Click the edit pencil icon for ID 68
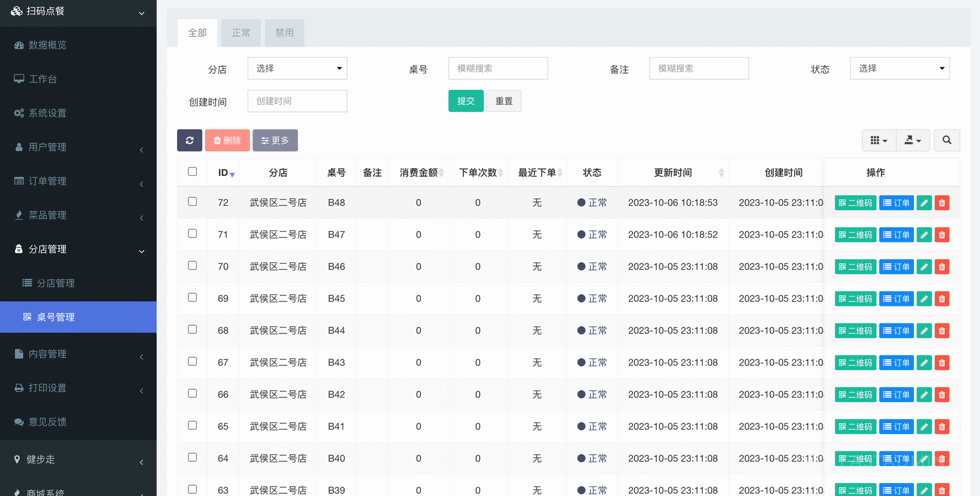 924,331
